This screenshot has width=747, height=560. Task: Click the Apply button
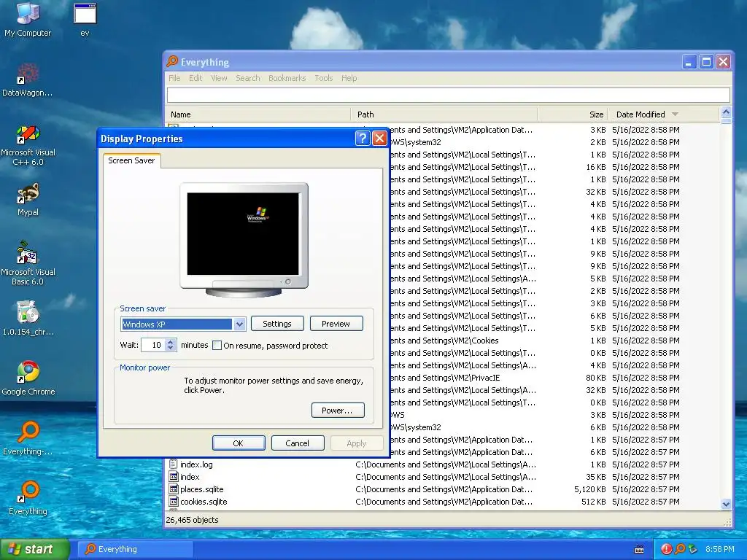(356, 443)
